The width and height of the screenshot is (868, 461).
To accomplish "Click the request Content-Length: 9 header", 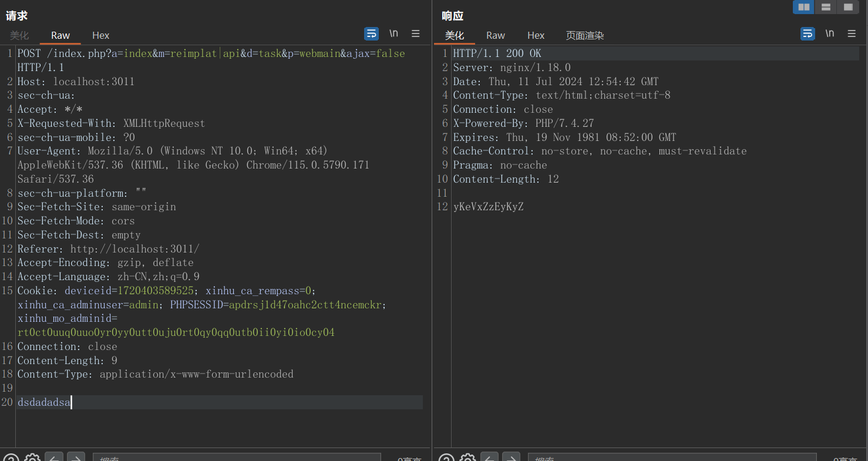I will 68,361.
